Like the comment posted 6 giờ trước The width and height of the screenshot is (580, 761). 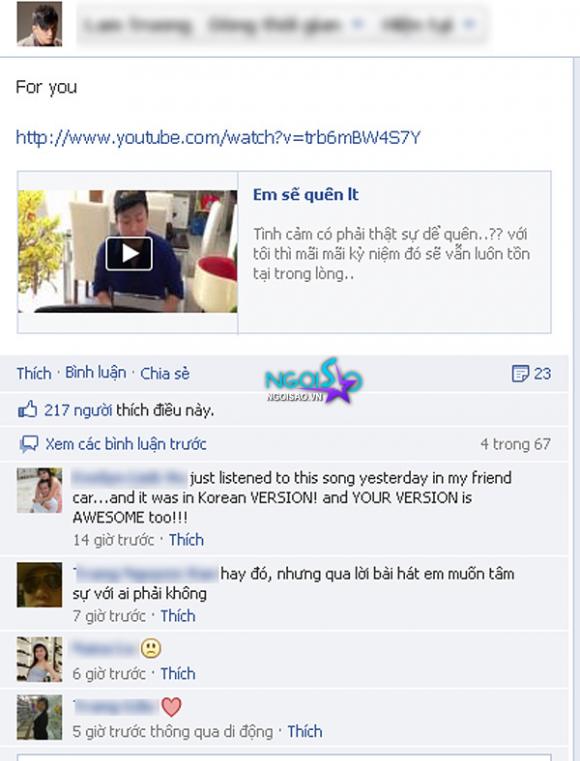pyautogui.click(x=178, y=674)
